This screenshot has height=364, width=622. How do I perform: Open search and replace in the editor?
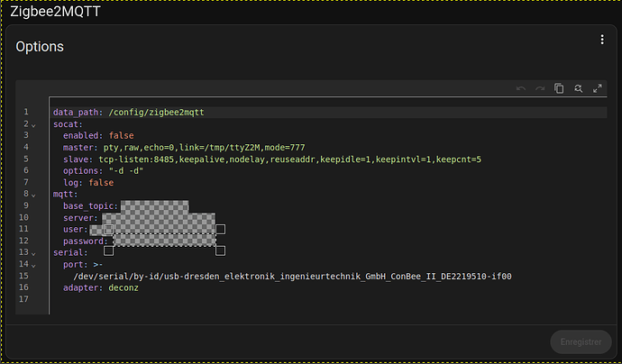579,88
